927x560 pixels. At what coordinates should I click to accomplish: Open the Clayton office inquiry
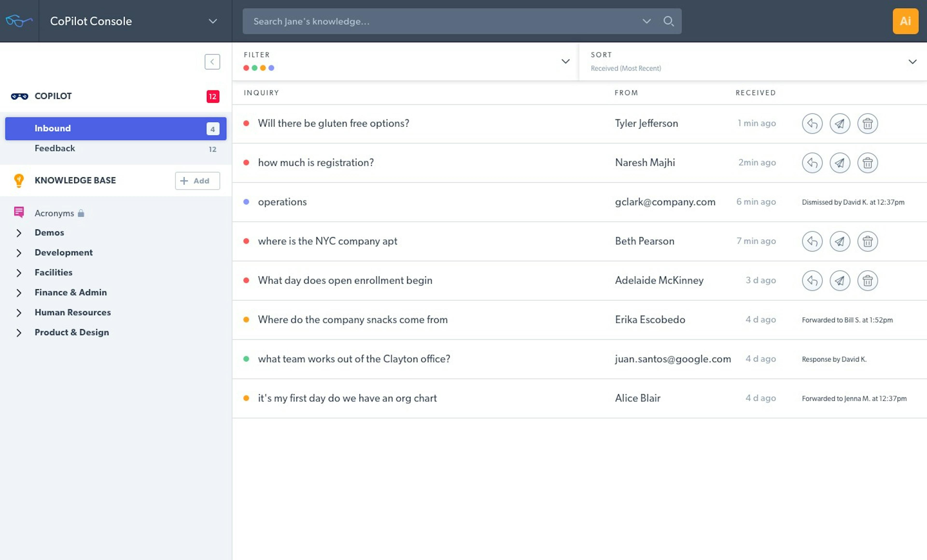click(354, 359)
